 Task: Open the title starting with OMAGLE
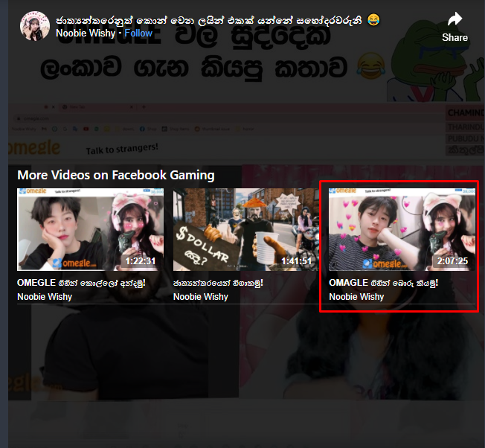click(384, 283)
